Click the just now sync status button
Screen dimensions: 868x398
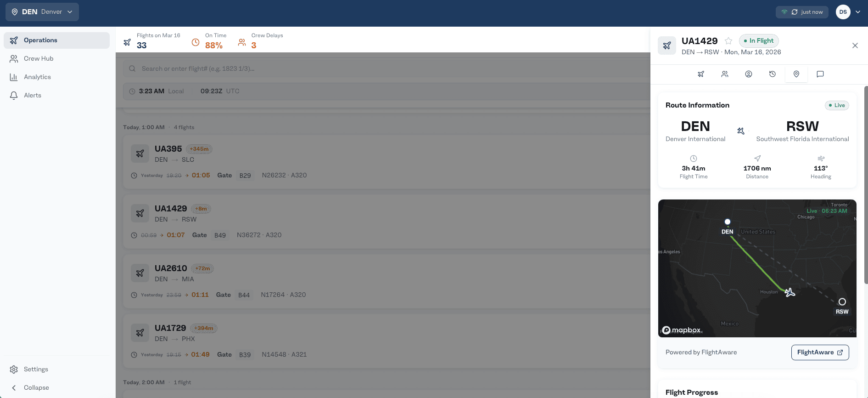(802, 12)
